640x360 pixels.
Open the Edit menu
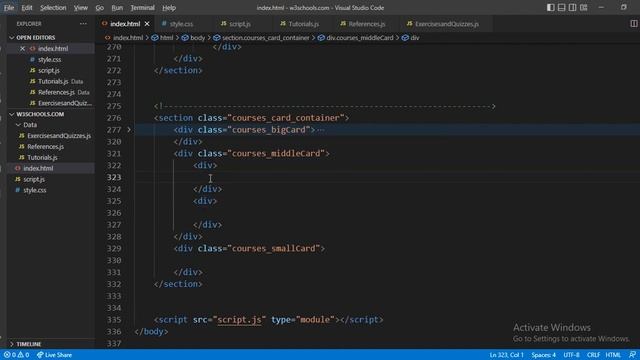click(x=27, y=7)
